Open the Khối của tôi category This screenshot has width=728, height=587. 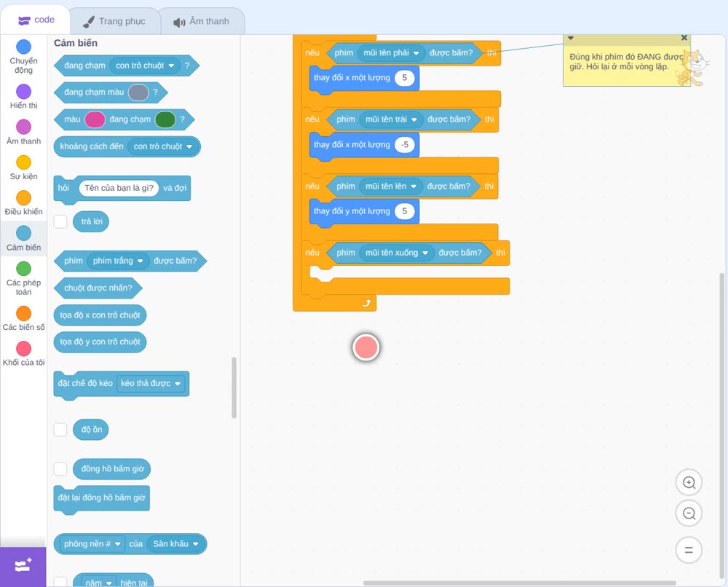point(23,353)
